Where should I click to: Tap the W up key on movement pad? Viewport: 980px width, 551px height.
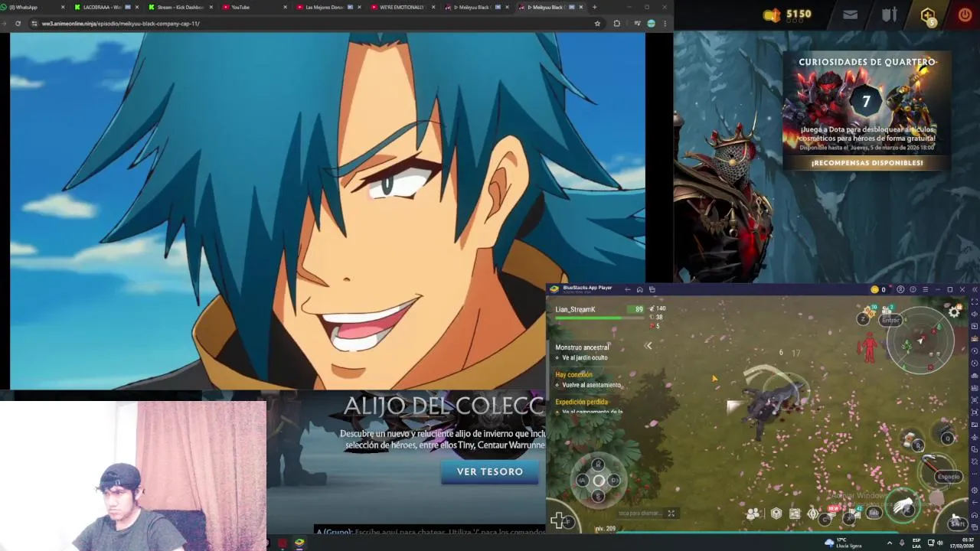[x=598, y=464]
